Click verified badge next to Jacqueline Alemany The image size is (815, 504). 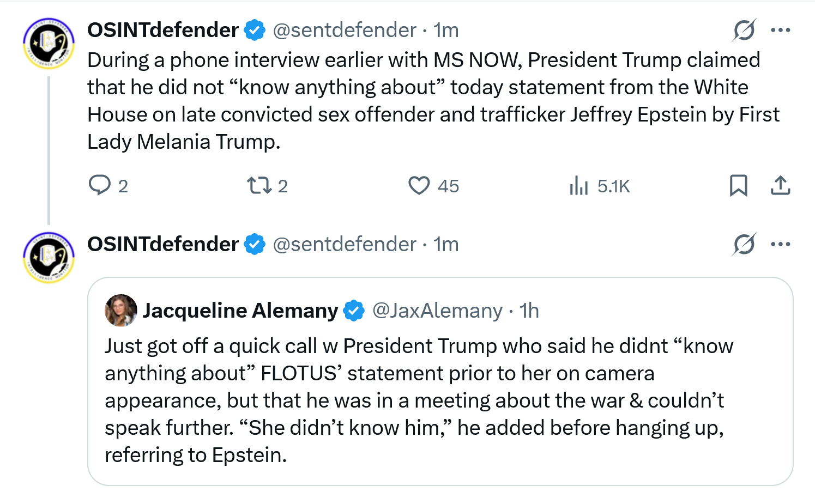[354, 311]
